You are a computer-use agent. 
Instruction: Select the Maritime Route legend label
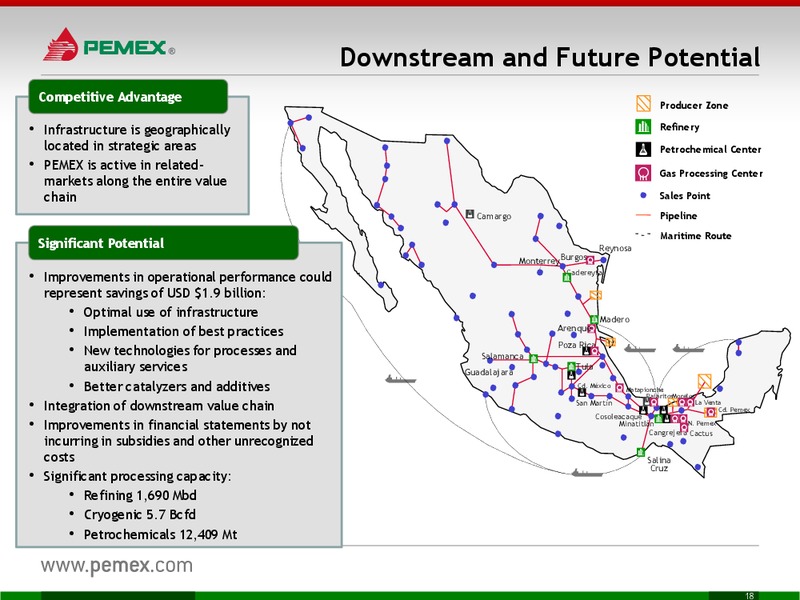(695, 236)
